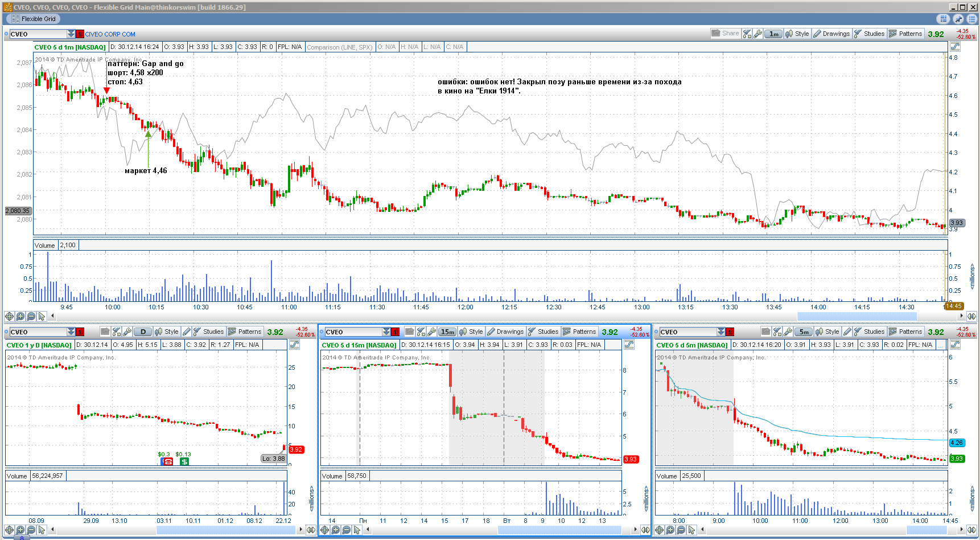Click expand time axis icon of 5m chart
The image size is (980, 540).
tap(971, 530)
